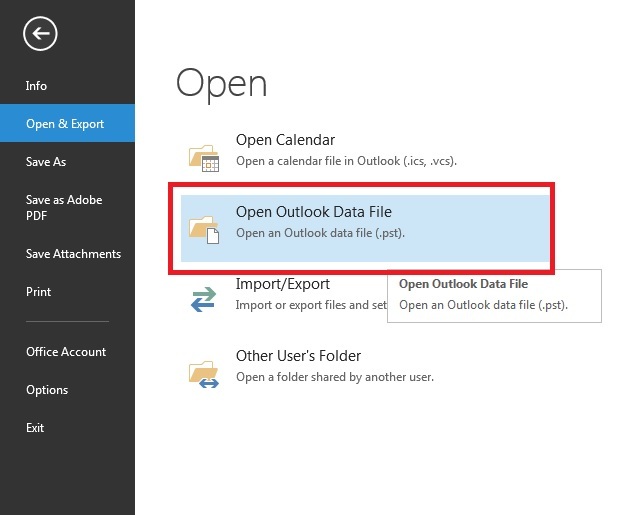Click the Import/Export title

coord(283,284)
